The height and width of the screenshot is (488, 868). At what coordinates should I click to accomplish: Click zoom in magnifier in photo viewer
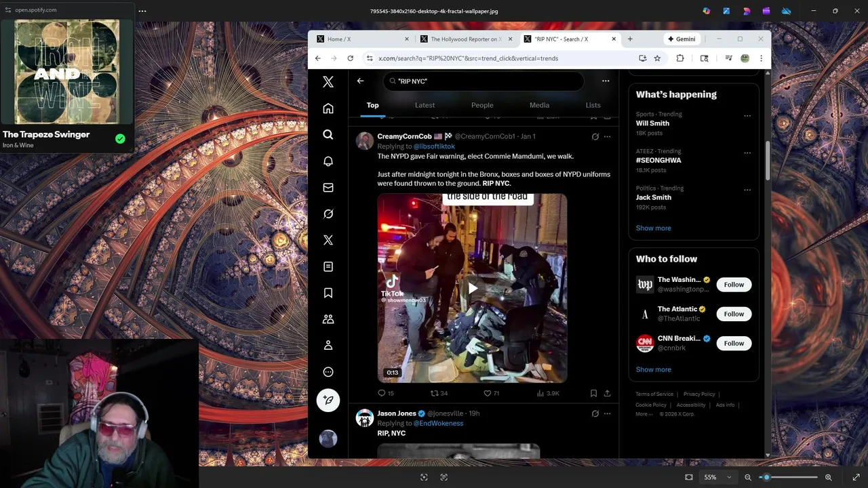coord(828,477)
